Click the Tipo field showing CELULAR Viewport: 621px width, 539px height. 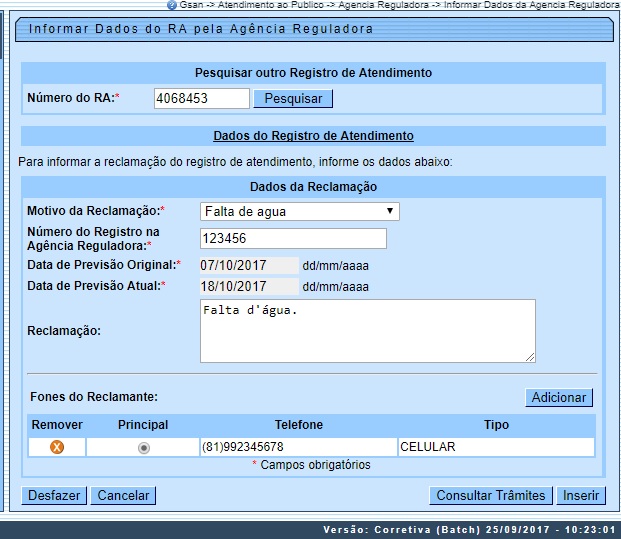click(495, 447)
